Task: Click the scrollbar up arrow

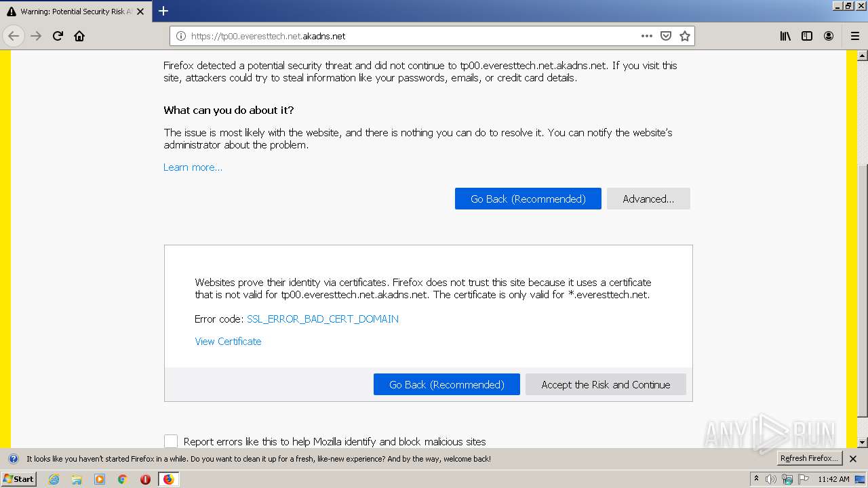Action: point(863,56)
